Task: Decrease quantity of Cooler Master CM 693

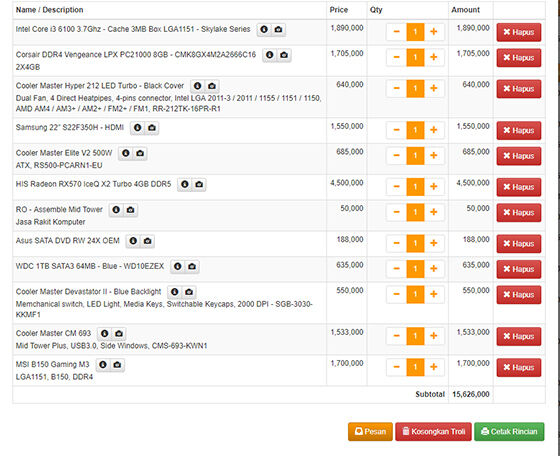Action: 396,336
